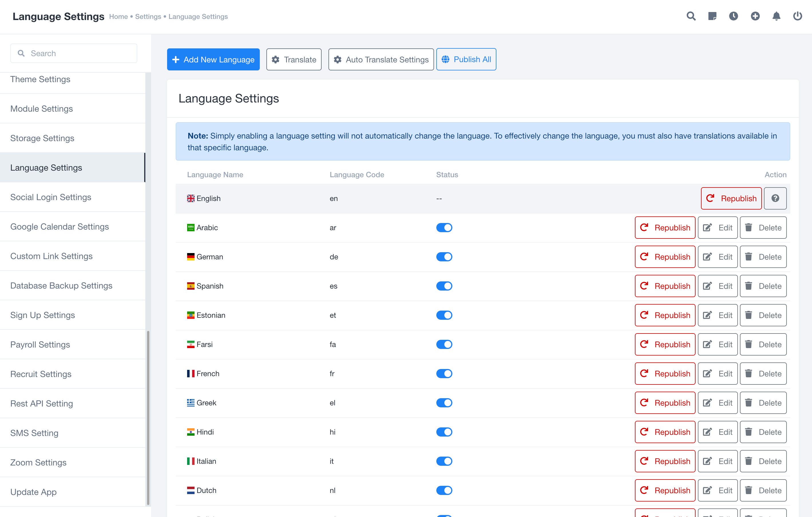Open the notifications bell icon

coord(776,16)
